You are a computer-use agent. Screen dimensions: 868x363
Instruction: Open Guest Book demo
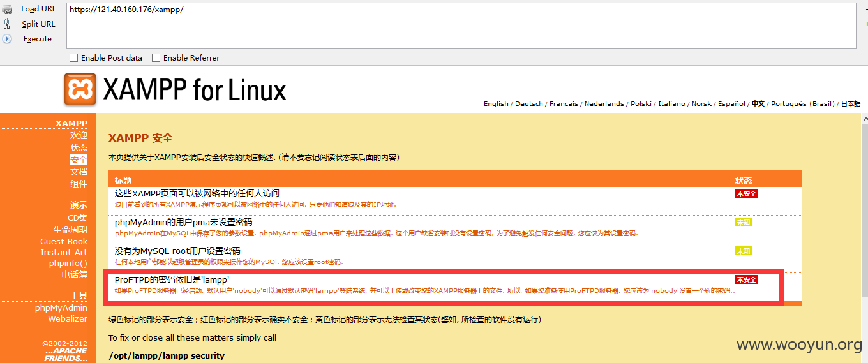64,241
